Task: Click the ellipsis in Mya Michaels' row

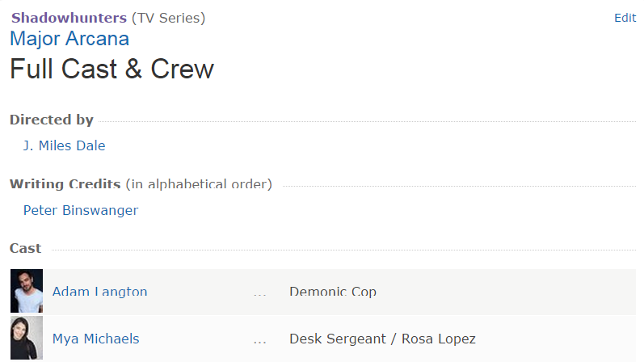Action: [259, 340]
